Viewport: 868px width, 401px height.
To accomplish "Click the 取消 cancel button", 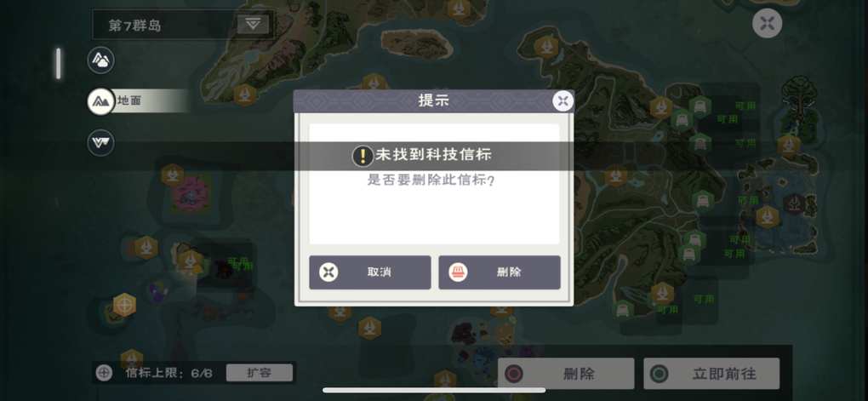I will point(370,272).
